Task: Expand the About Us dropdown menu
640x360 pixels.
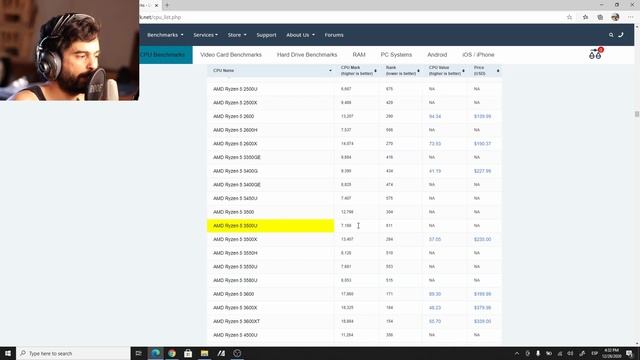Action: 300,35
